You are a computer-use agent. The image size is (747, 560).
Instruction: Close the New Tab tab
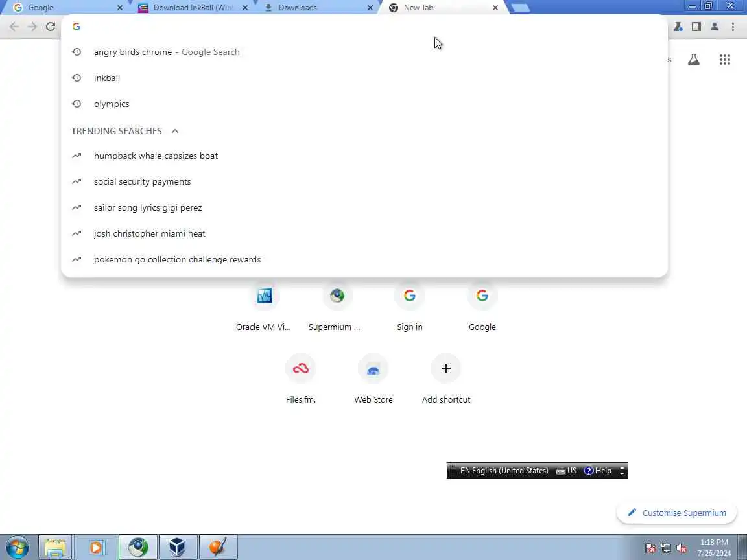[x=495, y=8]
